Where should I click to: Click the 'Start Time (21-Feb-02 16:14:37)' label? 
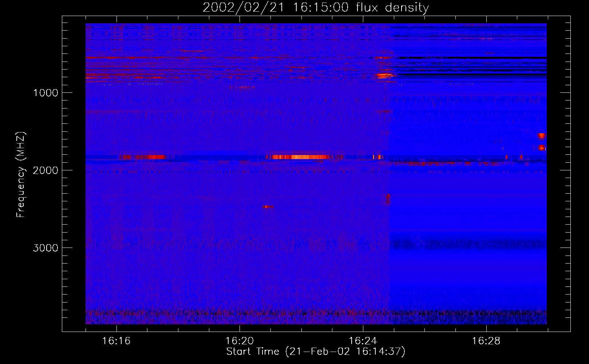coord(316,352)
